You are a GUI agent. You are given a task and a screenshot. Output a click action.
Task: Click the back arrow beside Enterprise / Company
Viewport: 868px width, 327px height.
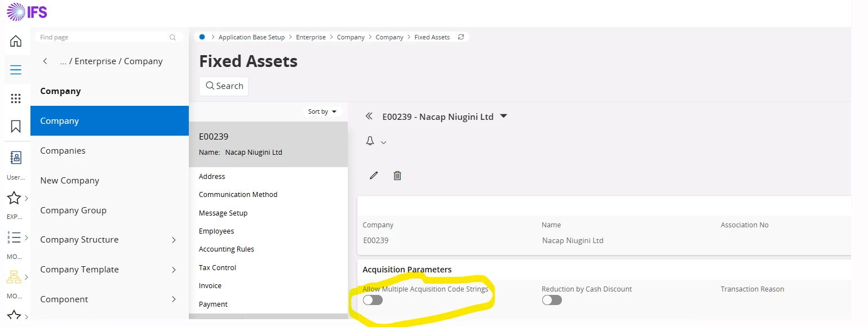point(45,61)
